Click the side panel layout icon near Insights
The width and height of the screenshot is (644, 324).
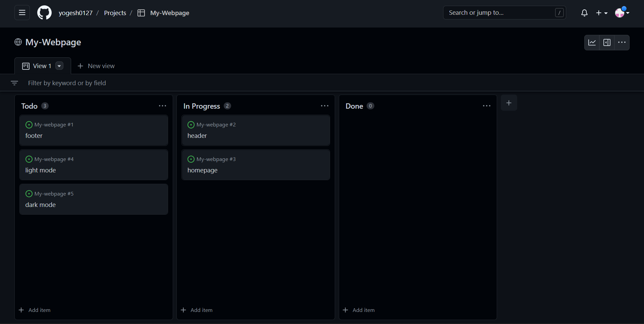click(x=607, y=42)
